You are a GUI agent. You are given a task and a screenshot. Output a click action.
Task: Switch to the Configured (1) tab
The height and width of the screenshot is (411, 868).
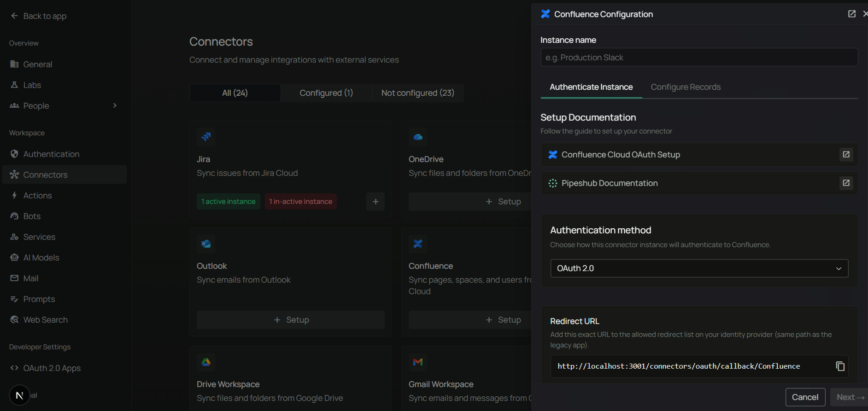click(326, 93)
